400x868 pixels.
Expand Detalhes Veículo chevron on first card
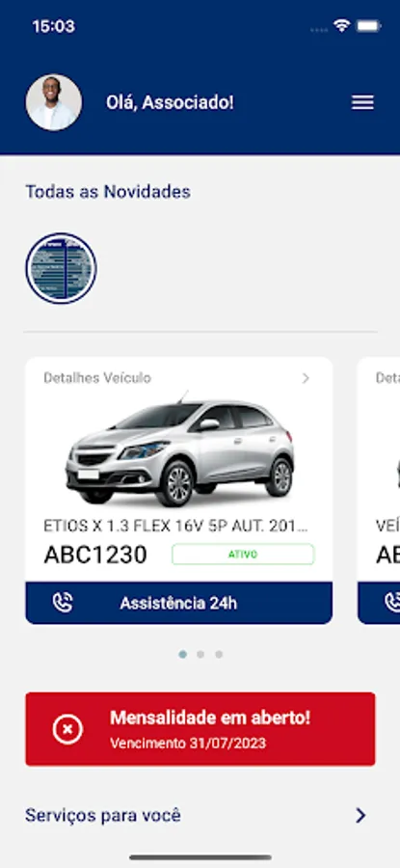click(306, 378)
